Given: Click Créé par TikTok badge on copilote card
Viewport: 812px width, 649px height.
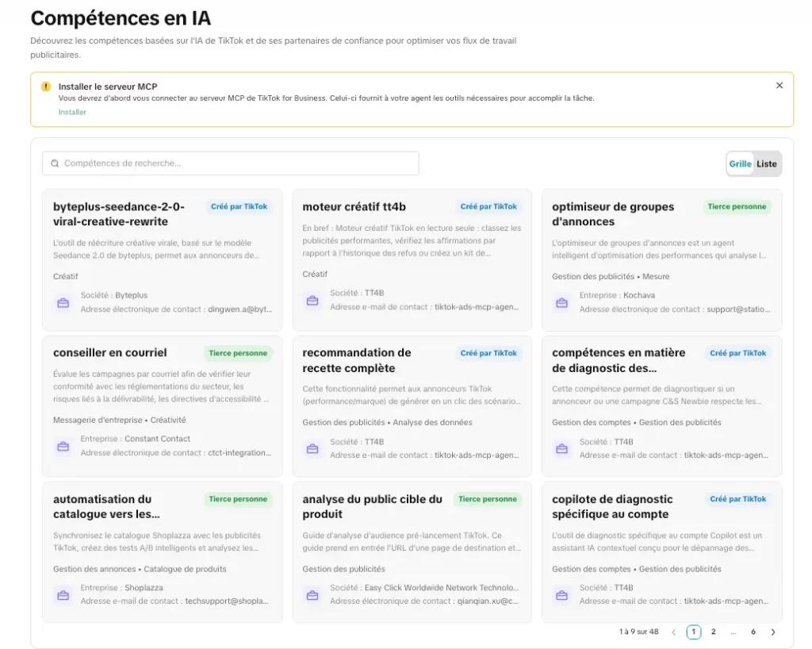Looking at the screenshot, I should (x=738, y=499).
